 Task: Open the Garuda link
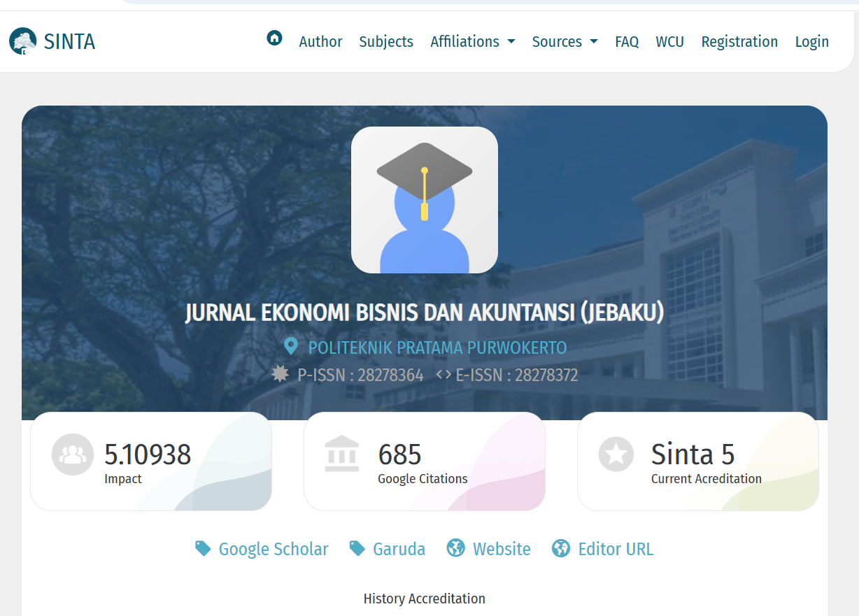399,549
